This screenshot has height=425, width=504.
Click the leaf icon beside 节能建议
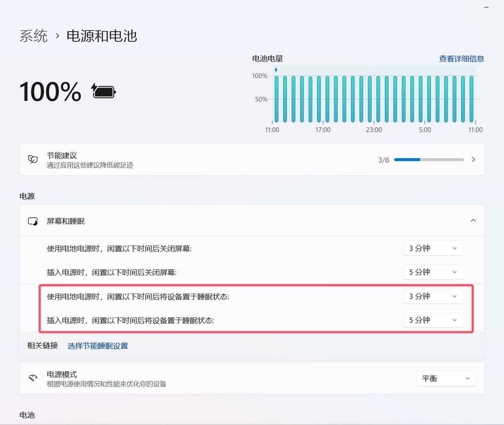[32, 159]
